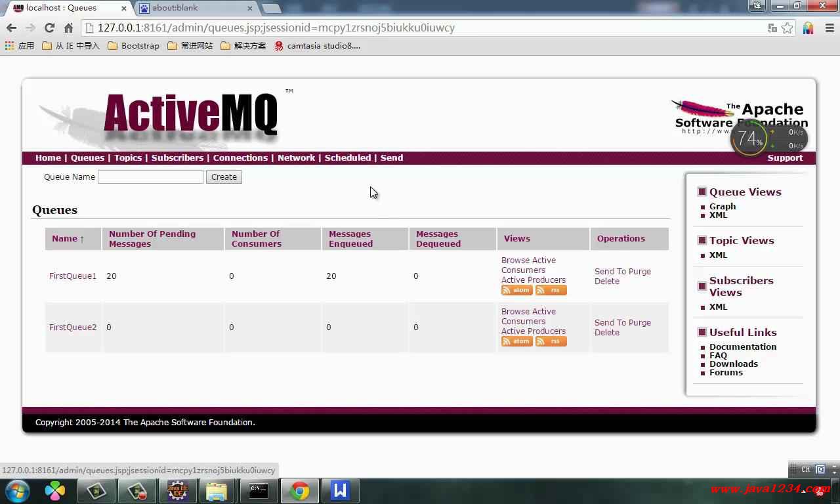840x504 pixels.
Task: Go to Home in ActiveMQ navigation
Action: (48, 157)
